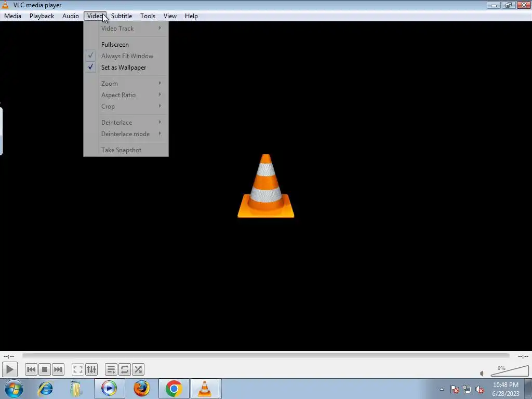
Task: Mute audio with the speaker icon
Action: pyautogui.click(x=482, y=374)
